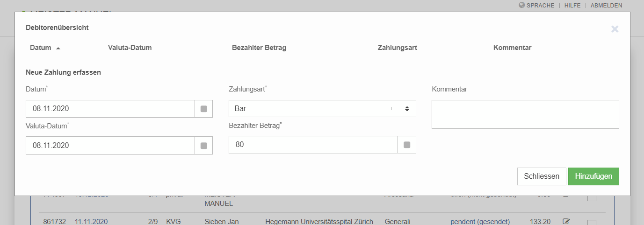Viewport: 644px width, 225px height.
Task: Click the Bezahlter Betrag field containing 80
Action: click(x=313, y=145)
